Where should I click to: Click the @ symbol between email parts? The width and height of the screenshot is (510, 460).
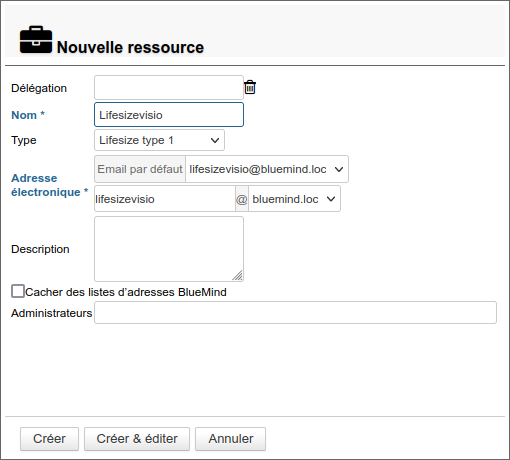pos(242,199)
